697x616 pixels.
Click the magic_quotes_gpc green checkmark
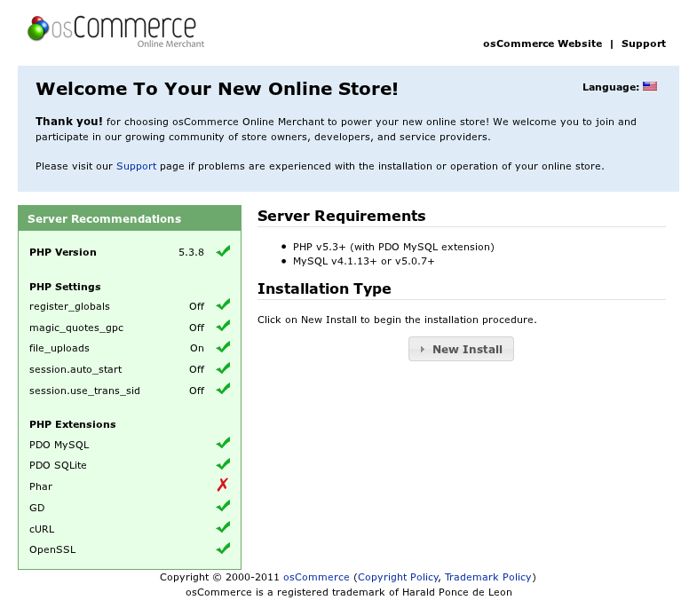tap(223, 327)
